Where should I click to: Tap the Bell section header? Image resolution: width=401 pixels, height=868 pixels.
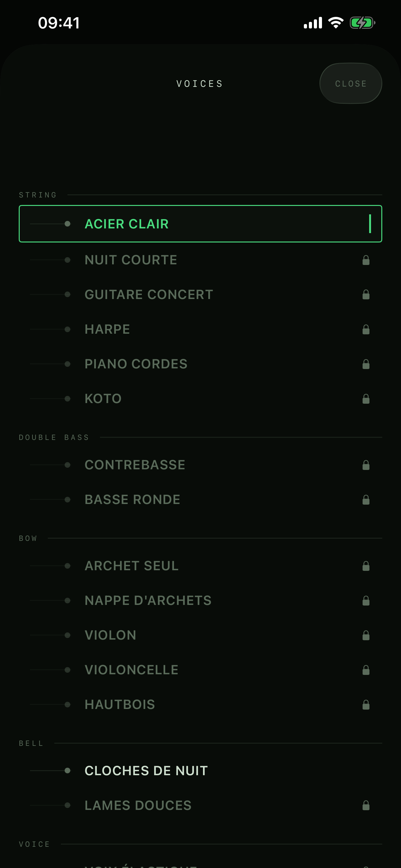(x=31, y=743)
